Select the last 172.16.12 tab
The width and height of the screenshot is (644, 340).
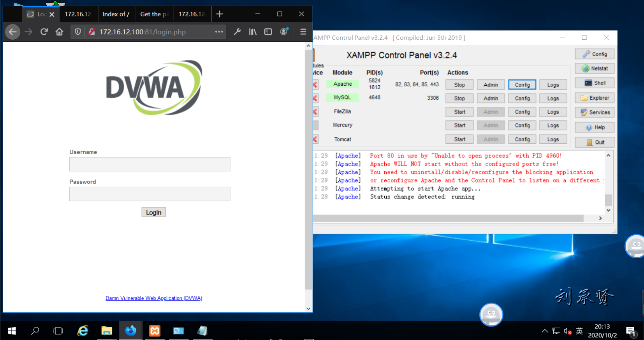pos(193,14)
